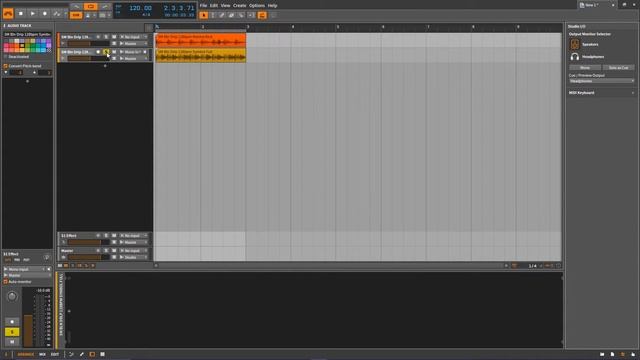
Task: Add a track with the plus button
Action: point(105,66)
